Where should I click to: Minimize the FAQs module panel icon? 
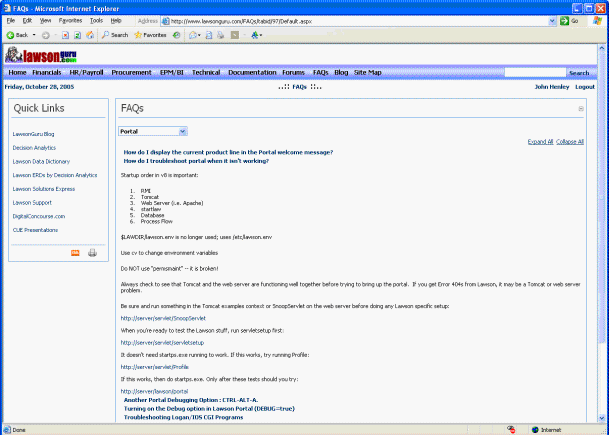tap(581, 109)
